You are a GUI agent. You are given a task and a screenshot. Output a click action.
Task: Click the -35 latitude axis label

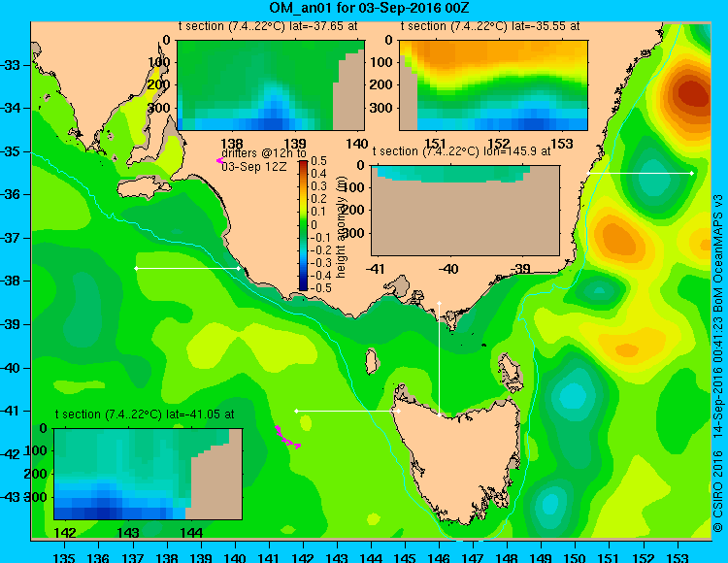point(12,151)
